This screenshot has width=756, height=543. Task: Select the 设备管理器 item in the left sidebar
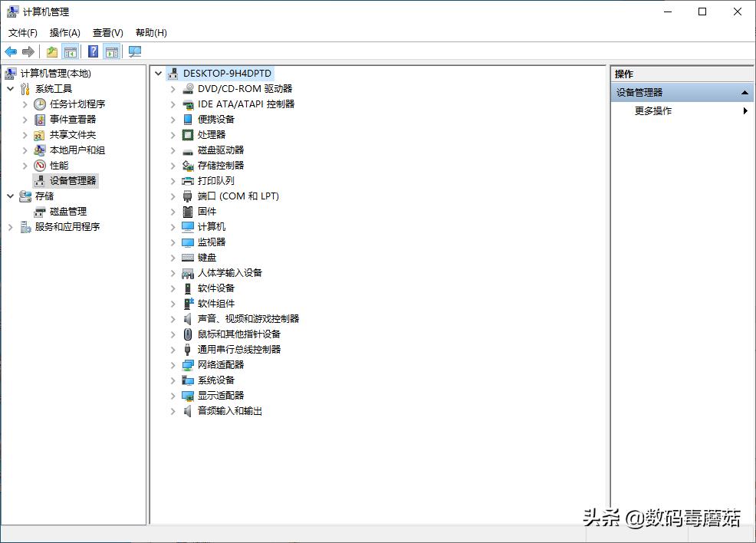[67, 180]
